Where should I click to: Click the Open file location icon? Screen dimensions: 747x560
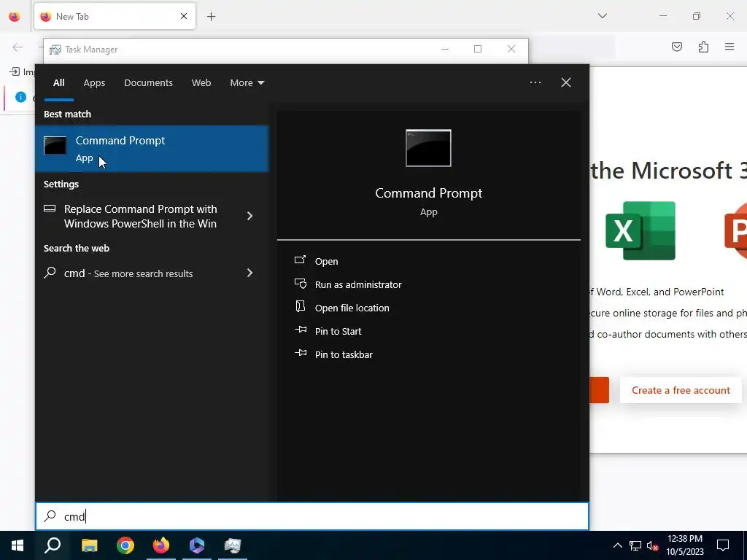(300, 306)
